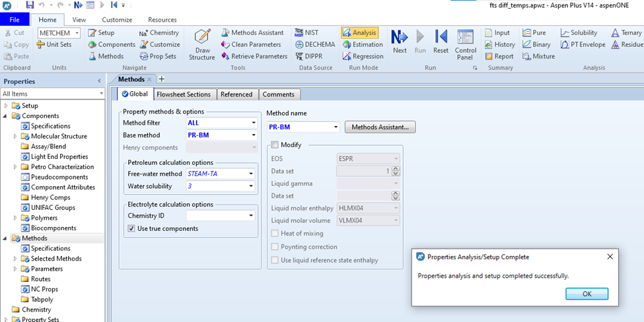644x322 pixels.
Task: Close the Methods document tab
Action: coord(149,79)
